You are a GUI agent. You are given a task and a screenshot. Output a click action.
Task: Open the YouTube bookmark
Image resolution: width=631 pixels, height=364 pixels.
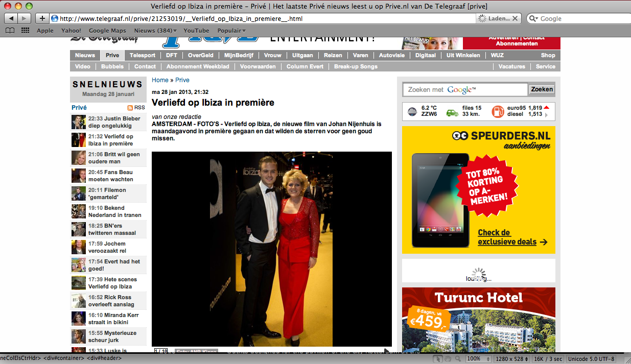[x=197, y=31]
